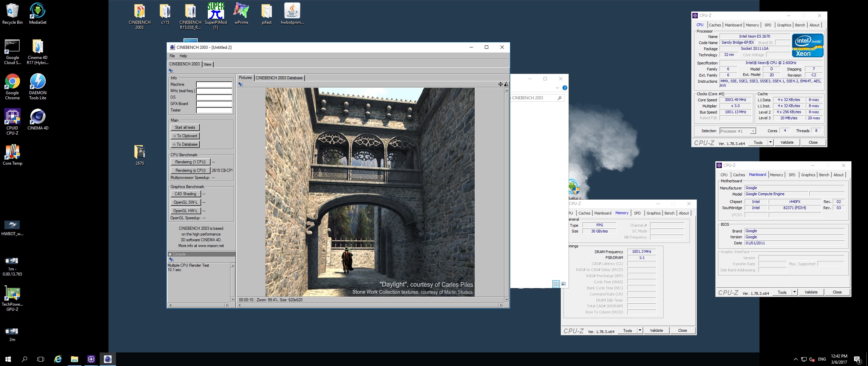Launch TechPowerUp GPU-Z shortcut
The image size is (868, 366).
13,299
